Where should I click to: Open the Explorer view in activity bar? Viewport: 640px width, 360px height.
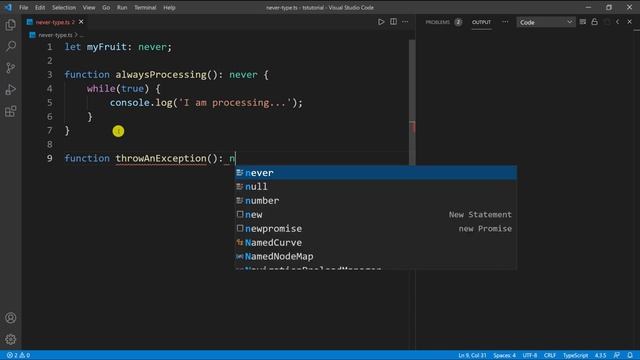pos(11,25)
